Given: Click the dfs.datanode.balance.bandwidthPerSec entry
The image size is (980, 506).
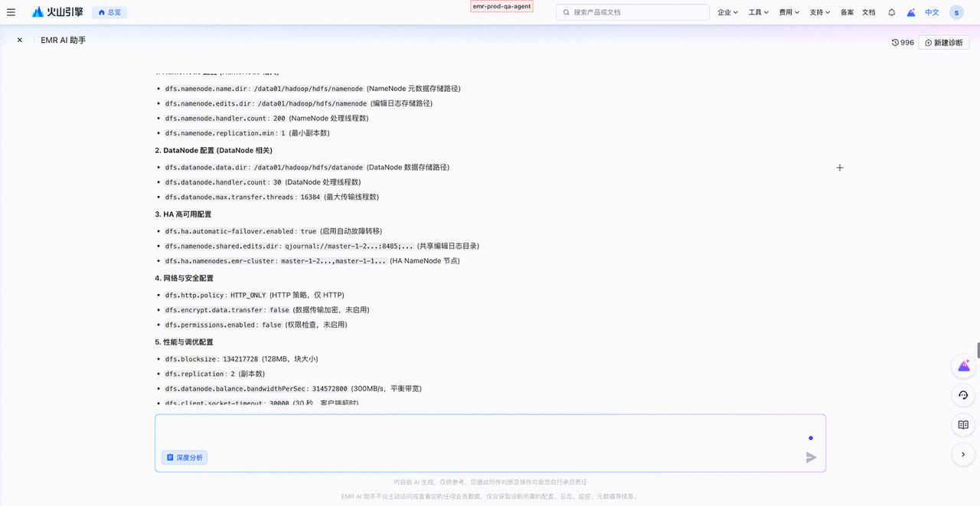Looking at the screenshot, I should pyautogui.click(x=293, y=389).
